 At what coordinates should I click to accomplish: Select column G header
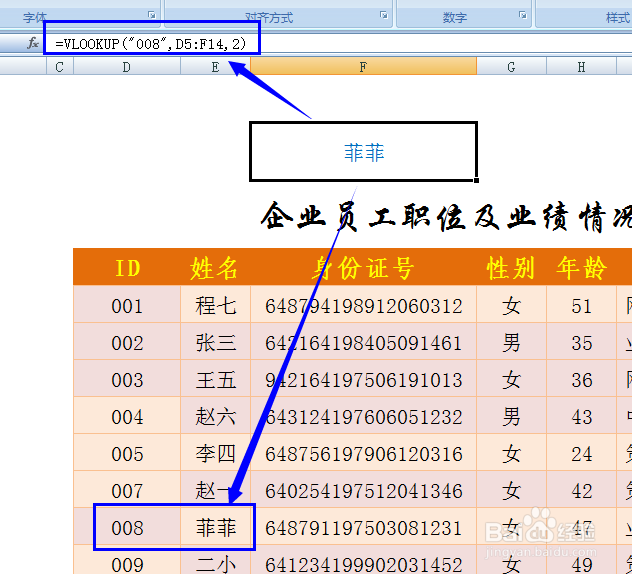(511, 67)
